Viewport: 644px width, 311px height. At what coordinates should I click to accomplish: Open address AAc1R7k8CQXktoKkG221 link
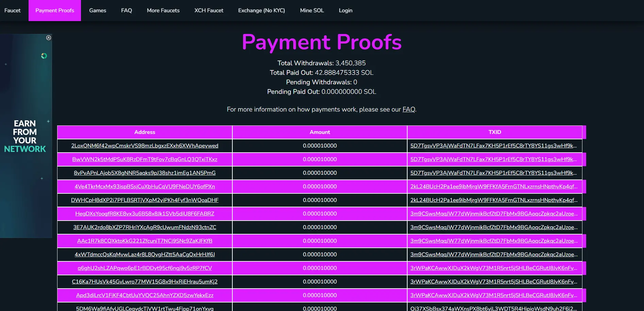145,241
